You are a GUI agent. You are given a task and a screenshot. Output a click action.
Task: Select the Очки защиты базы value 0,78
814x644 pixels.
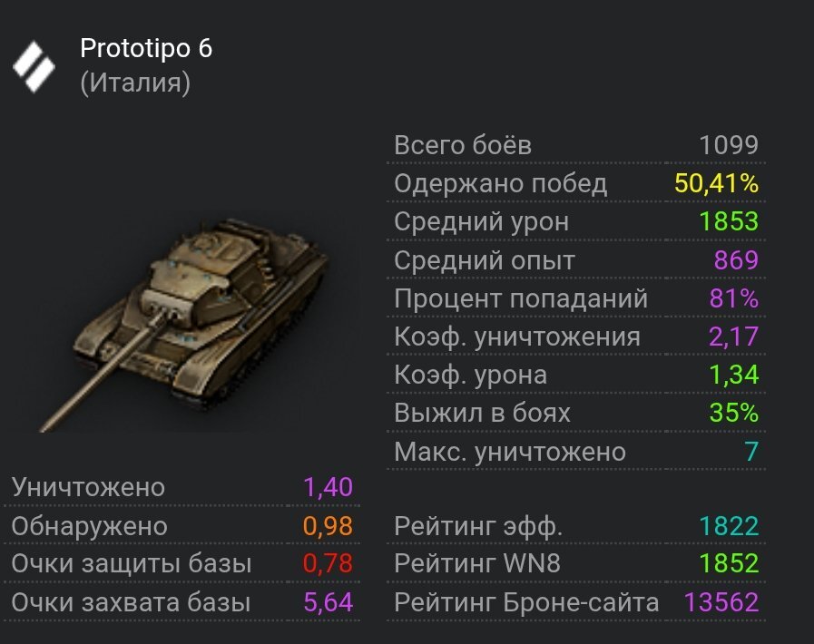pos(328,564)
